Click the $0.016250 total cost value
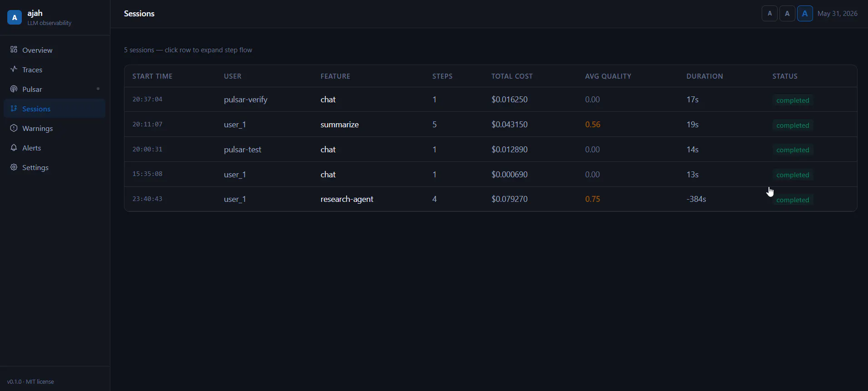The height and width of the screenshot is (391, 868). 510,100
